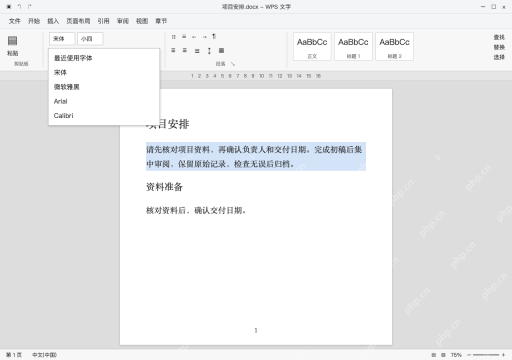Image resolution: width=512 pixels, height=360 pixels.
Task: Open the font name box showing 宋体
Action: pos(62,39)
